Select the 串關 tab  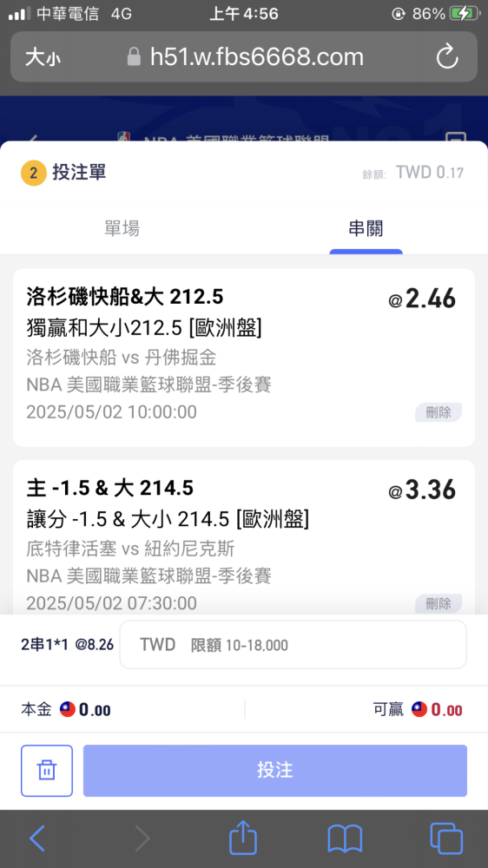pos(366,228)
